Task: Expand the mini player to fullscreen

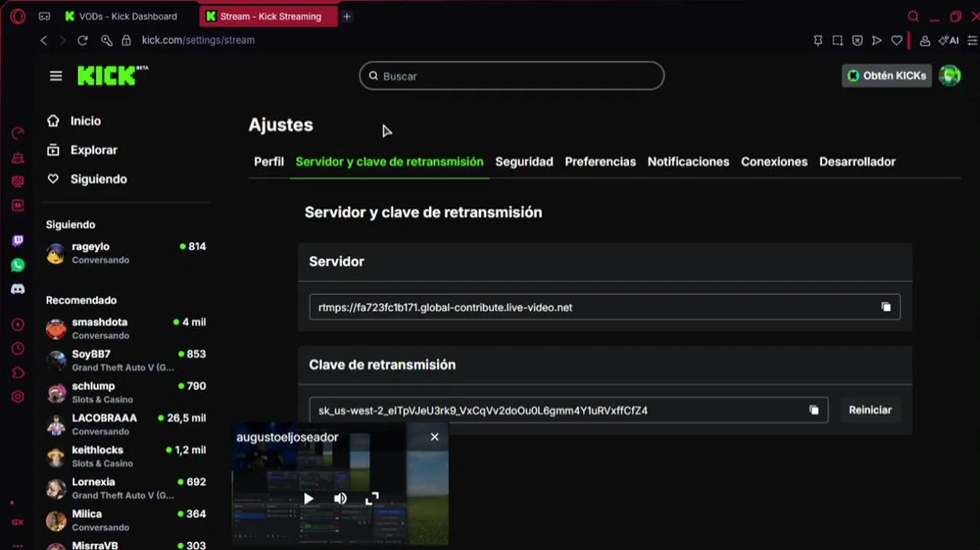Action: [x=372, y=499]
